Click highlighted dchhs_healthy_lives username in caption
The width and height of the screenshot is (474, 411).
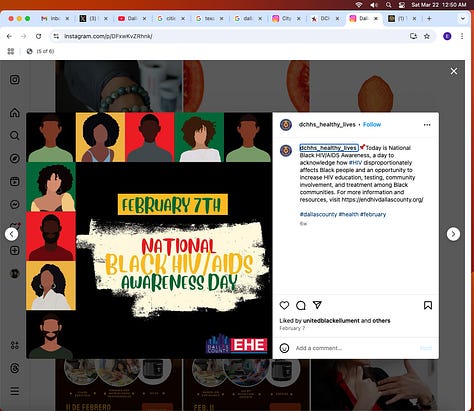tap(329, 148)
